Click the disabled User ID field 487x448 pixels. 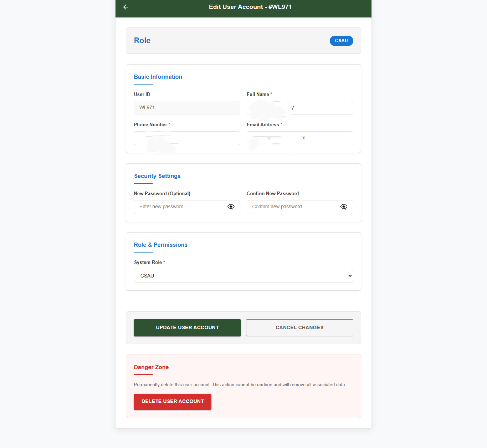click(x=187, y=108)
